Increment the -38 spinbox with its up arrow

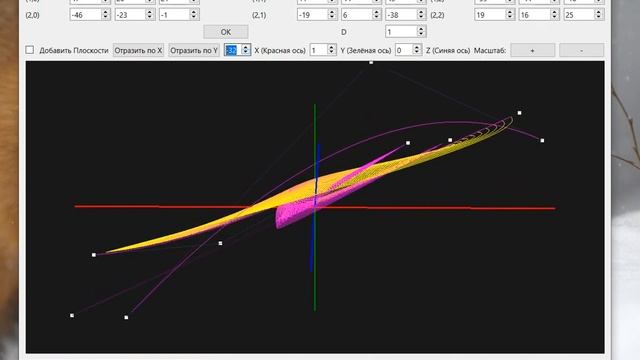[421, 12]
